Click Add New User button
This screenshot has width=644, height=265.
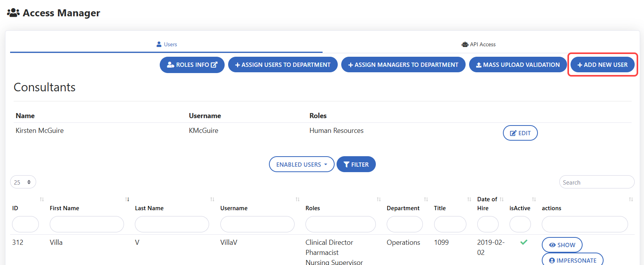click(x=602, y=65)
